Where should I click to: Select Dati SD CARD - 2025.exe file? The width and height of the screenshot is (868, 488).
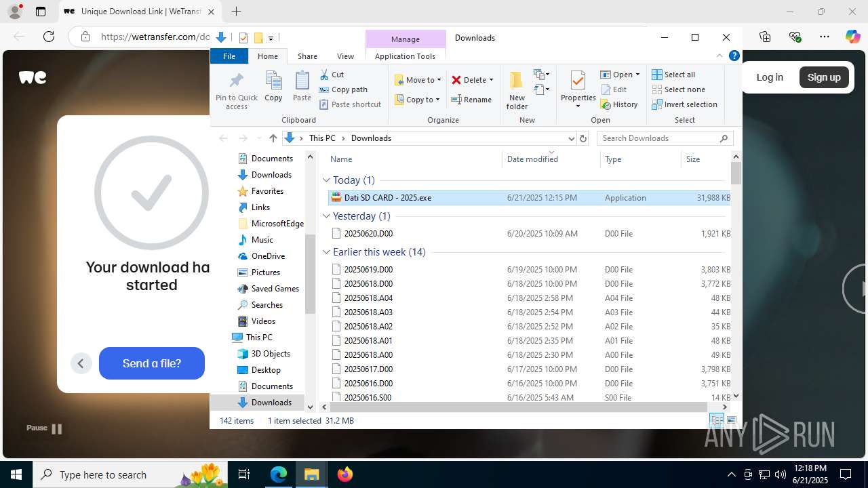pyautogui.click(x=529, y=198)
